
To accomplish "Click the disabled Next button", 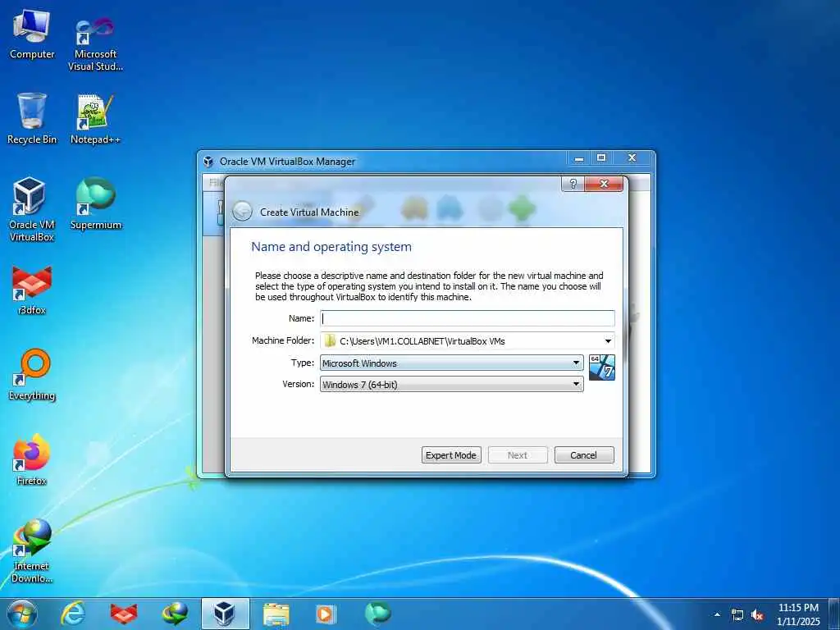I will point(518,454).
